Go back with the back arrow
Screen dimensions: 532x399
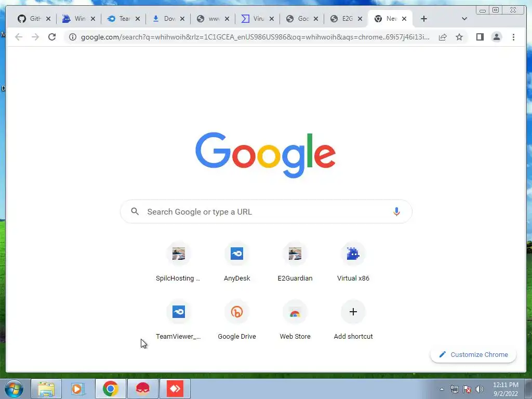(19, 37)
